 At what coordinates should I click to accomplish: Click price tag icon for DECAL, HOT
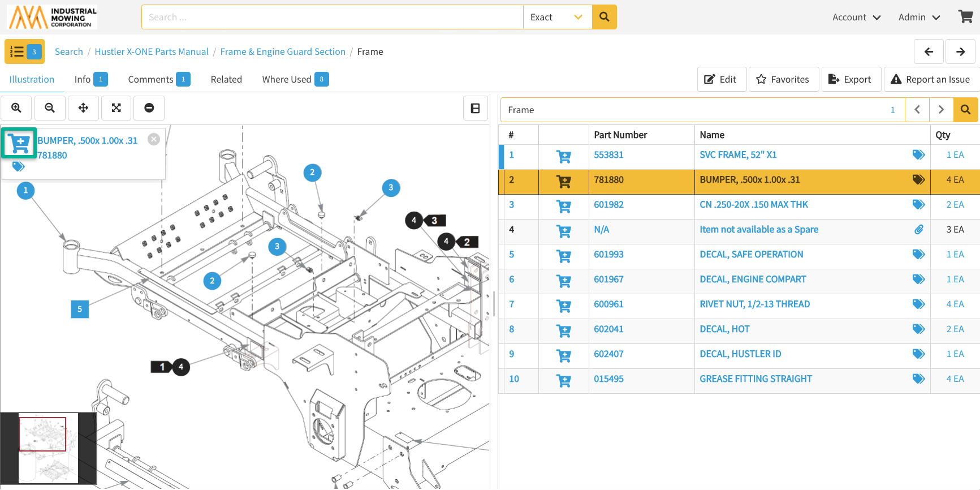pyautogui.click(x=918, y=329)
